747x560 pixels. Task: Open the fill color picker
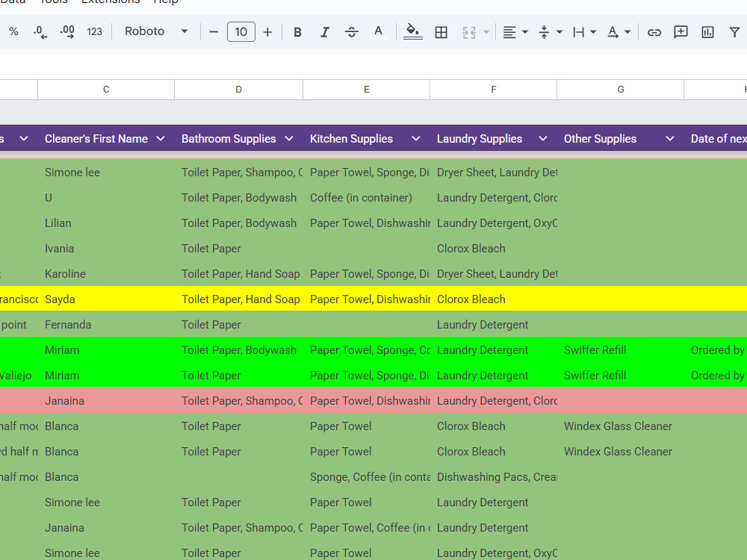point(412,32)
